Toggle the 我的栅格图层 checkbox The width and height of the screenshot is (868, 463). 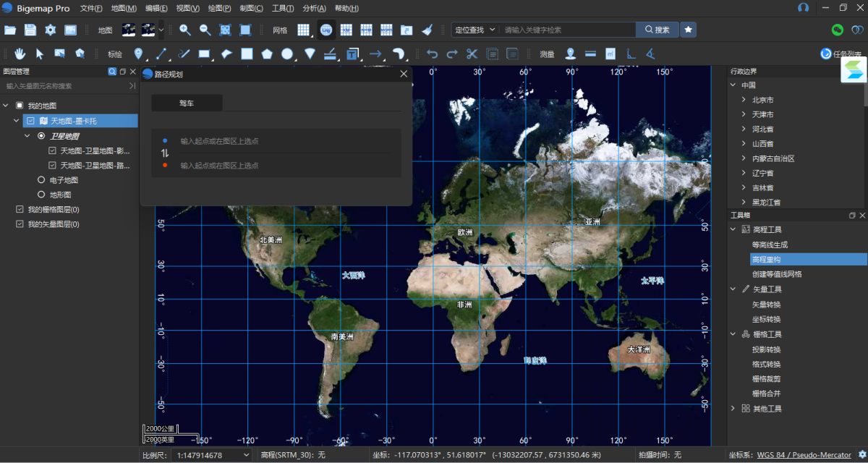point(20,210)
